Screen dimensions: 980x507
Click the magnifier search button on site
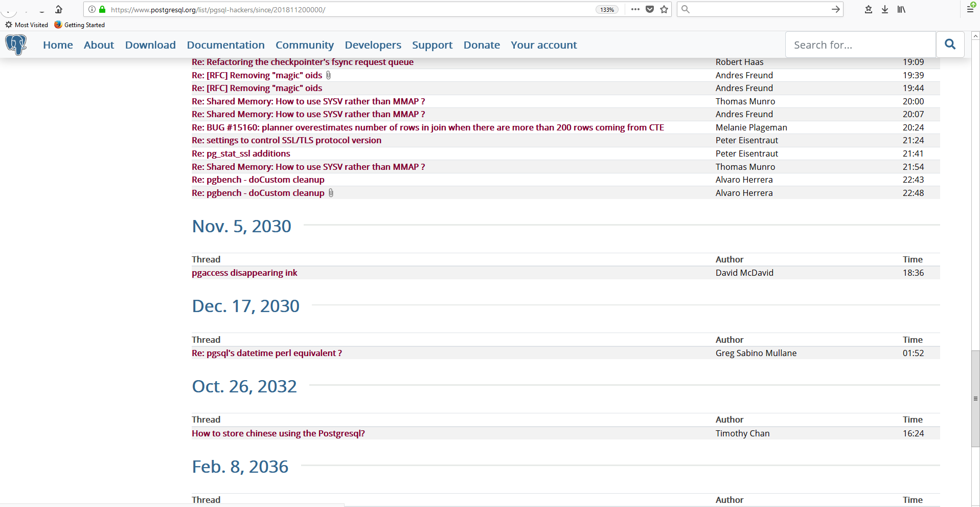[x=950, y=45]
